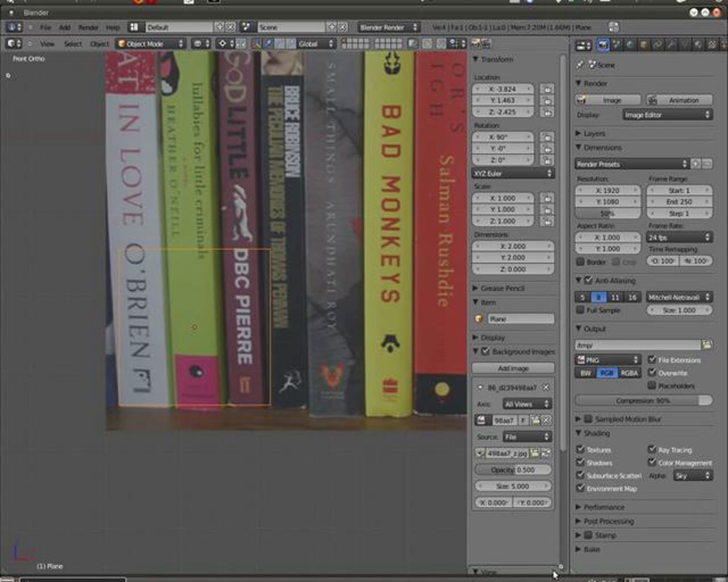Open the Add menu

65,27
